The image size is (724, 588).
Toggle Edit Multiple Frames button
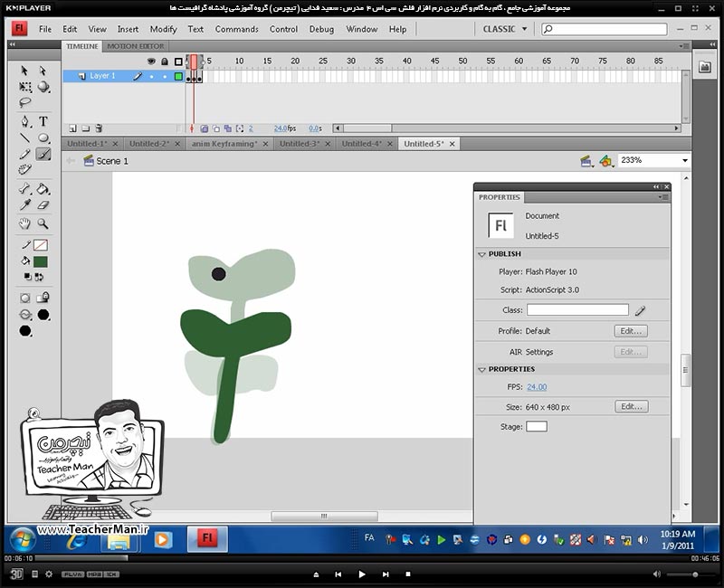[228, 128]
